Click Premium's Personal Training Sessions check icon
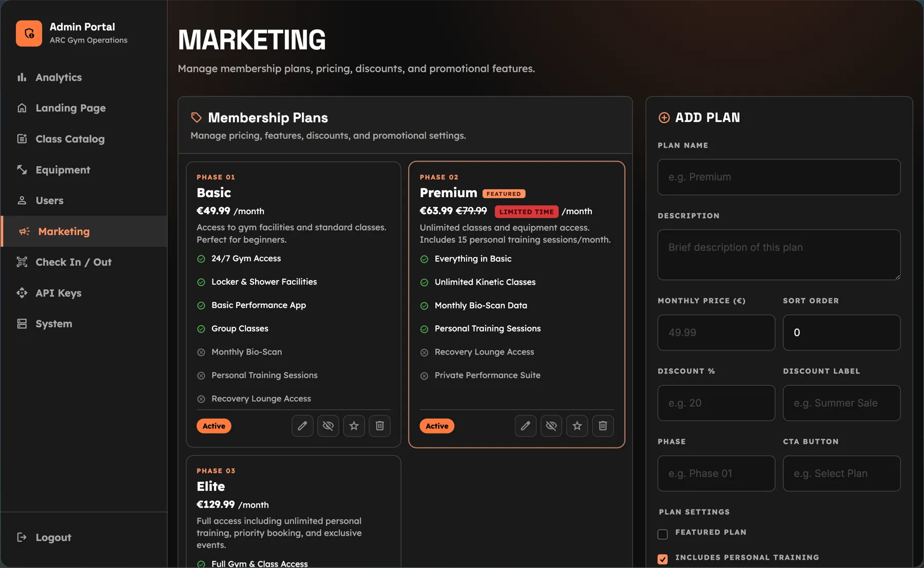 (424, 329)
